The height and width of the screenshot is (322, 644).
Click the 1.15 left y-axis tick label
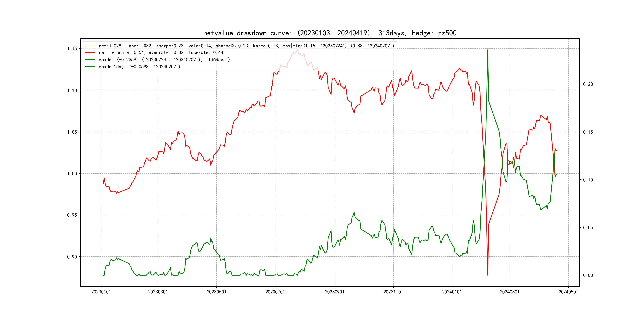(x=72, y=49)
